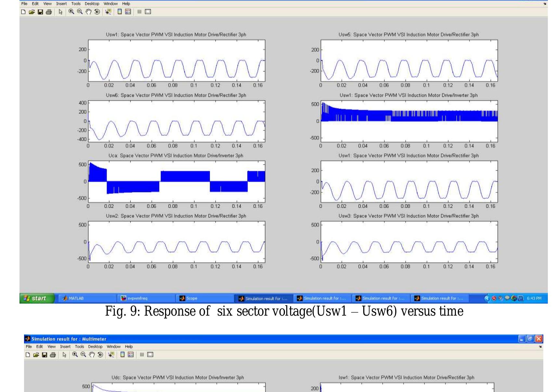Click the Usw6 Rectifier 3ph plot title
Viewport: 555px width, 392px height.
[176, 96]
